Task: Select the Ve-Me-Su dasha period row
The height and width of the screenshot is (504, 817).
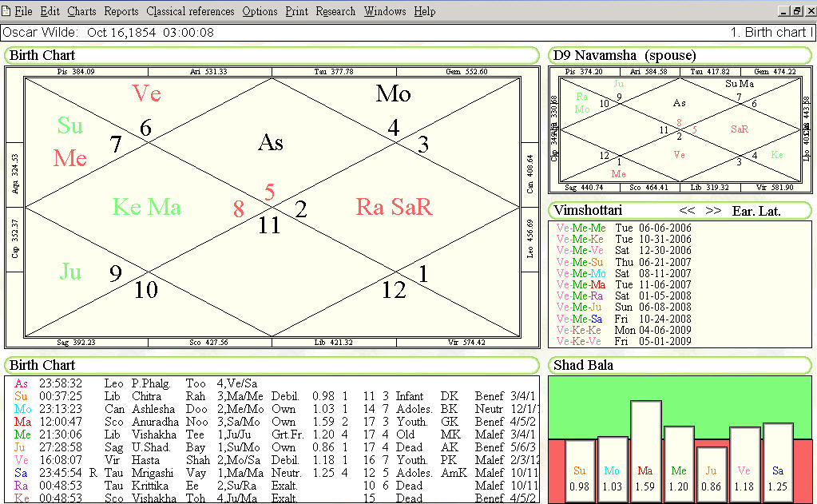Action: pyautogui.click(x=624, y=262)
